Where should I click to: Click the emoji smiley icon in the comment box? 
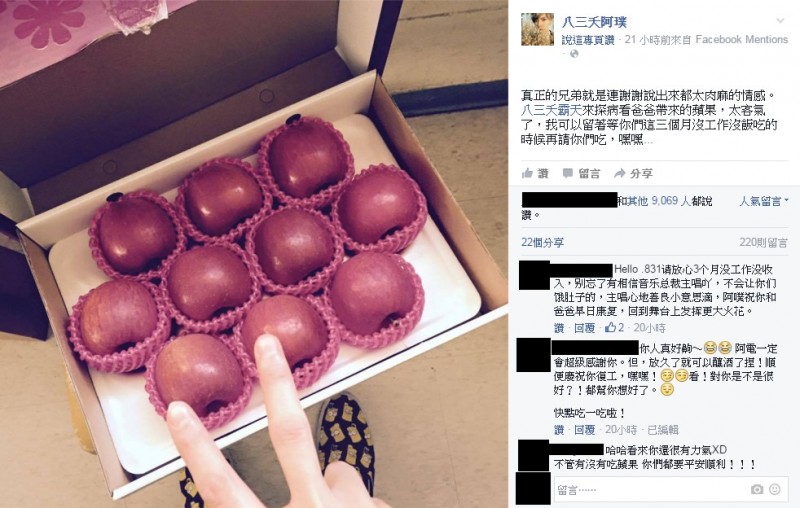click(x=774, y=490)
